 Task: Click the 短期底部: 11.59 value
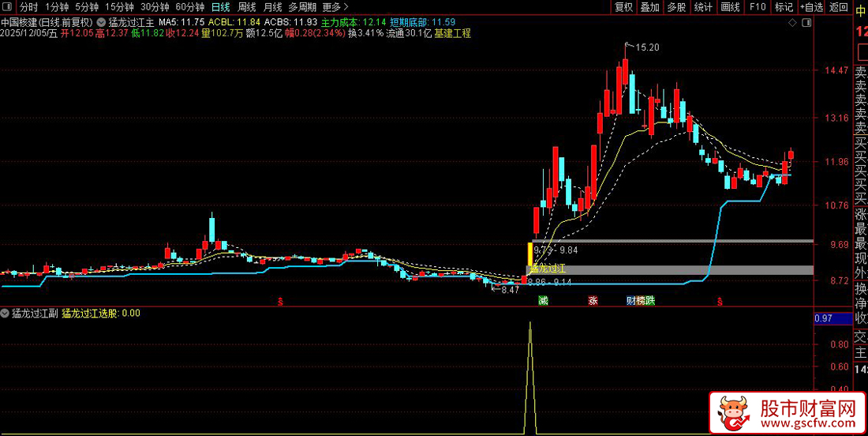(x=422, y=22)
